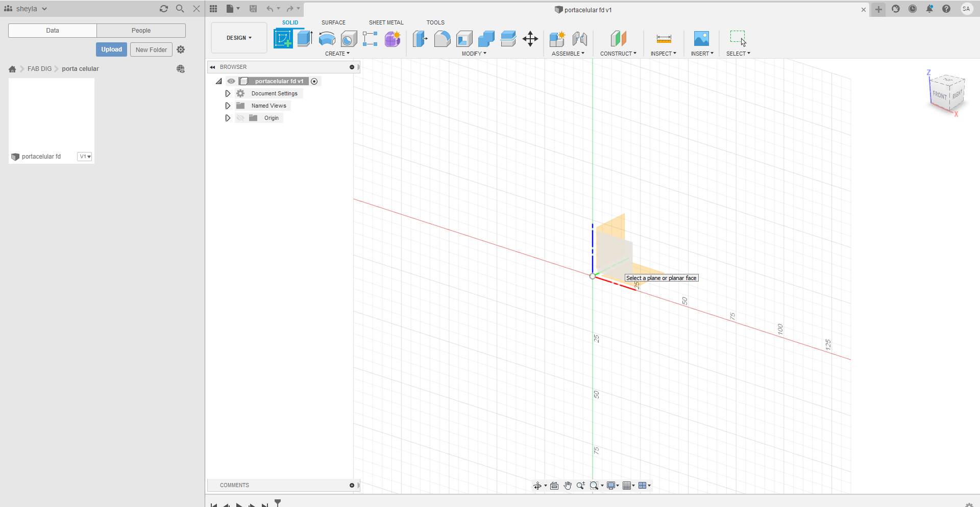The width and height of the screenshot is (980, 507).
Task: Undo the last action
Action: [269, 9]
